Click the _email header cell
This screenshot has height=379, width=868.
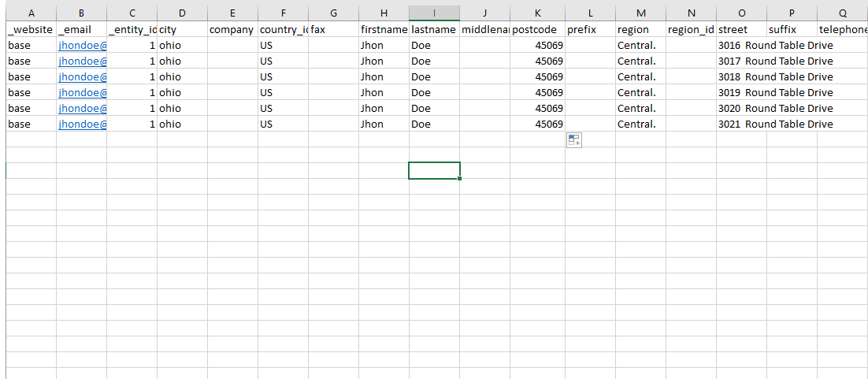click(x=81, y=29)
